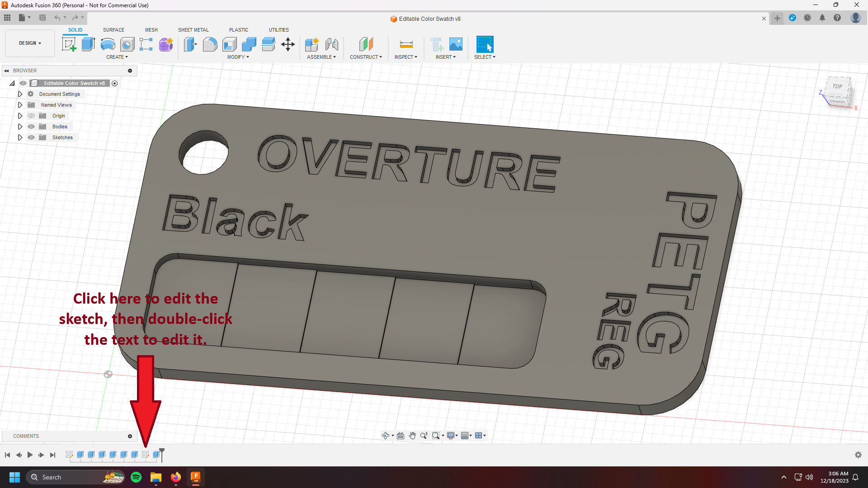Open the MODIFY menu
The image size is (868, 488).
point(238,57)
